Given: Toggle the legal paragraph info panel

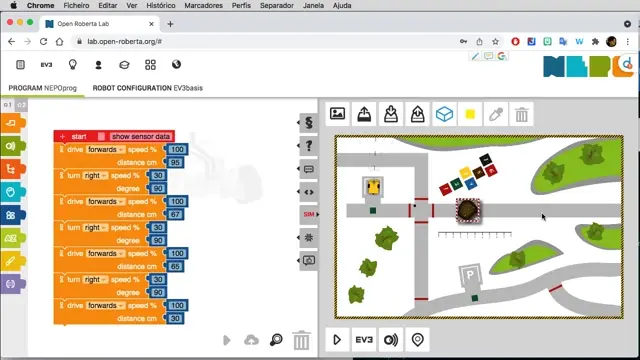Looking at the screenshot, I should pos(309,122).
